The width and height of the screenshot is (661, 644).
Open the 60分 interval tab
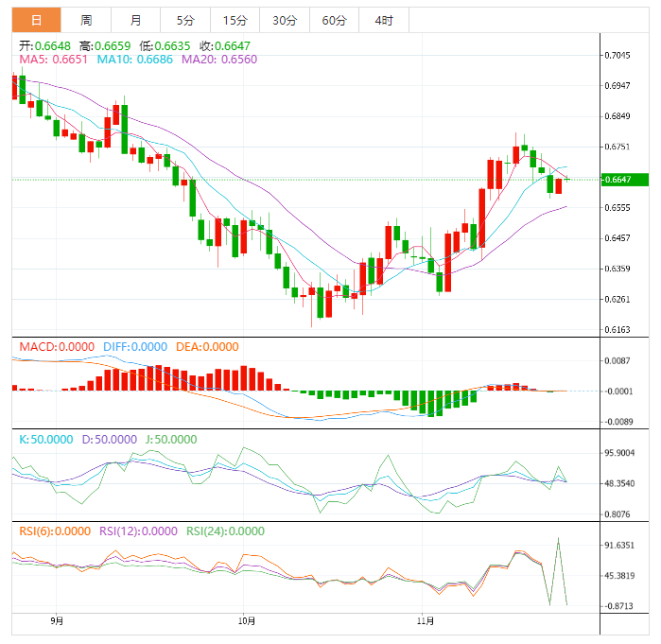click(x=333, y=20)
